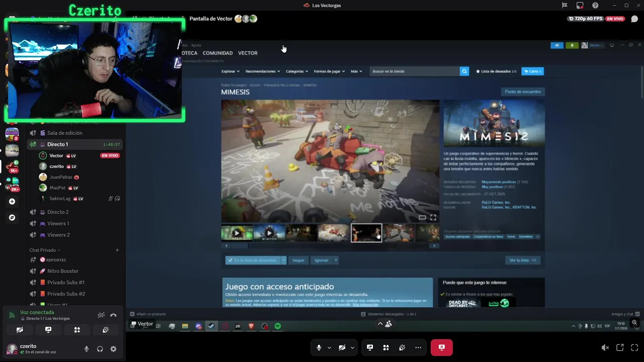Open the VECTOR tab in shared Steam window

(248, 53)
